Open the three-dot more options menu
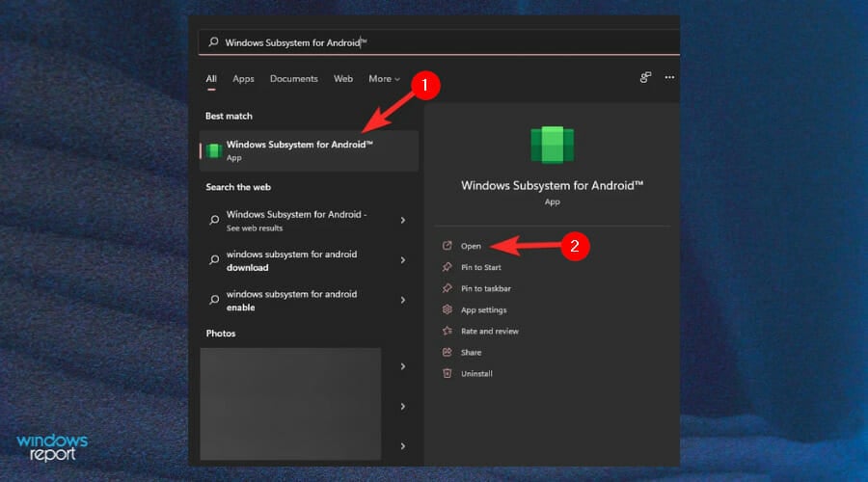Image resolution: width=868 pixels, height=482 pixels. (x=669, y=78)
